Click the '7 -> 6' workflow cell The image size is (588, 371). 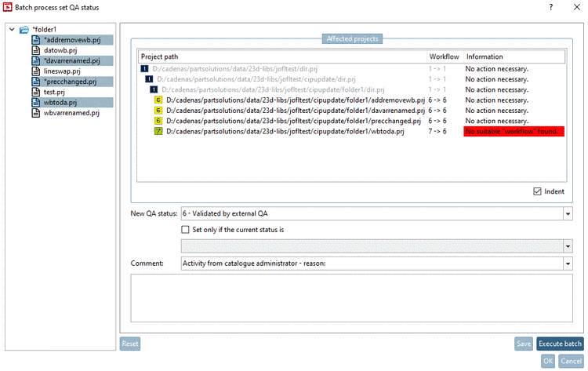click(437, 131)
